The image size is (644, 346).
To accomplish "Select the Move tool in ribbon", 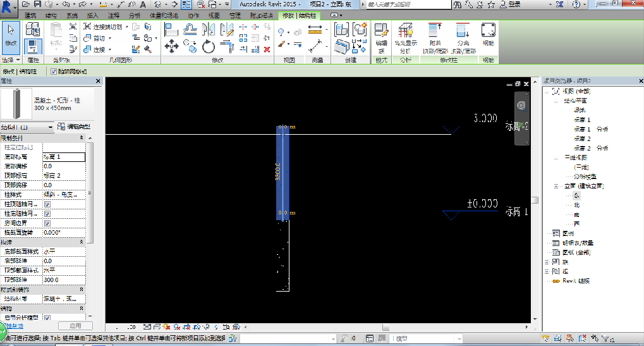I will (x=171, y=46).
